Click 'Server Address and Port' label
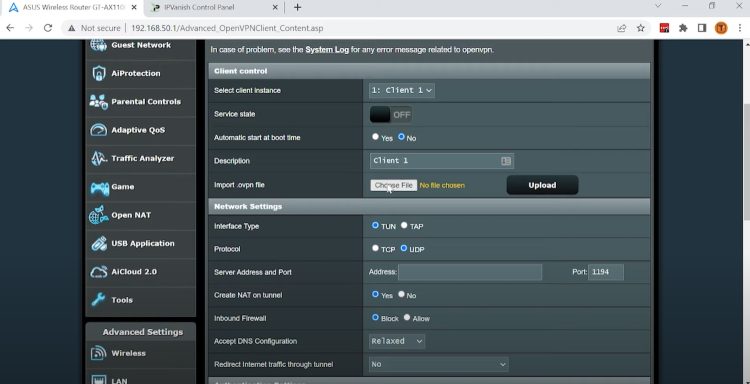Image resolution: width=750 pixels, height=384 pixels. (x=253, y=272)
